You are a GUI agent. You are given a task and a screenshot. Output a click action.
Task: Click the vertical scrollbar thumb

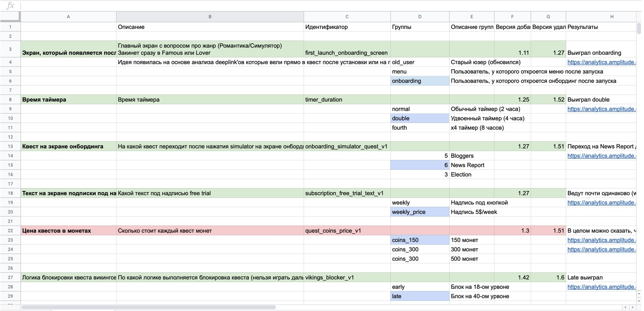639,28
